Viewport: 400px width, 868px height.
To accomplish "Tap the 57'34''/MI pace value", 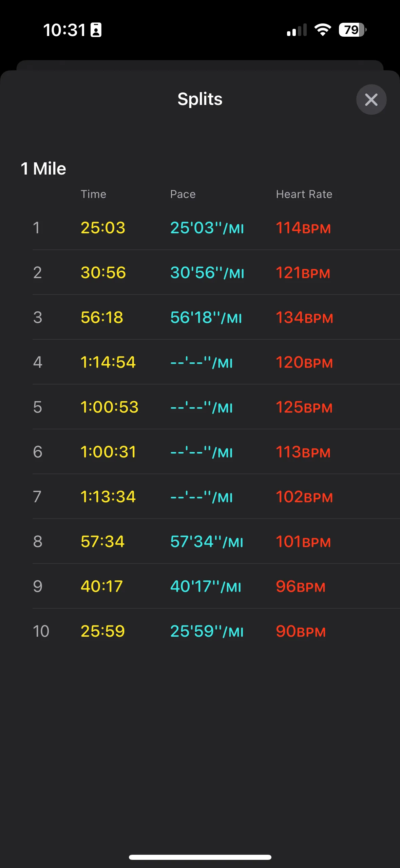I will point(207,542).
